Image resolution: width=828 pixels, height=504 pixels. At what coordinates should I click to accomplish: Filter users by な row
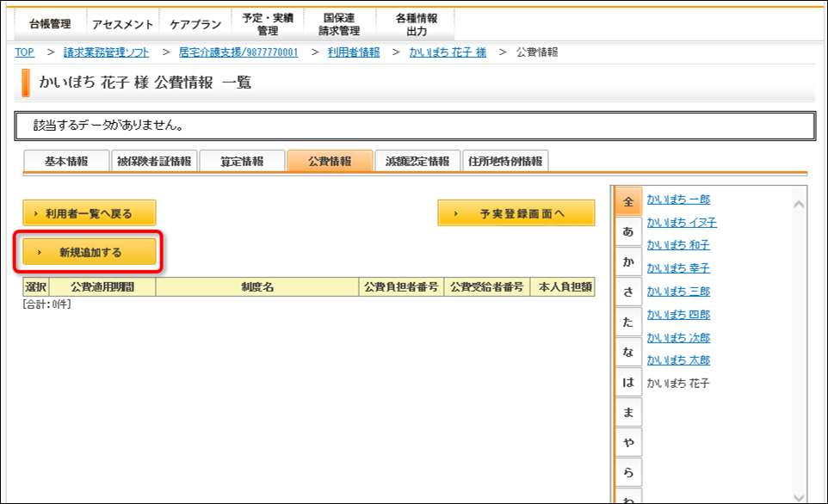tap(628, 352)
